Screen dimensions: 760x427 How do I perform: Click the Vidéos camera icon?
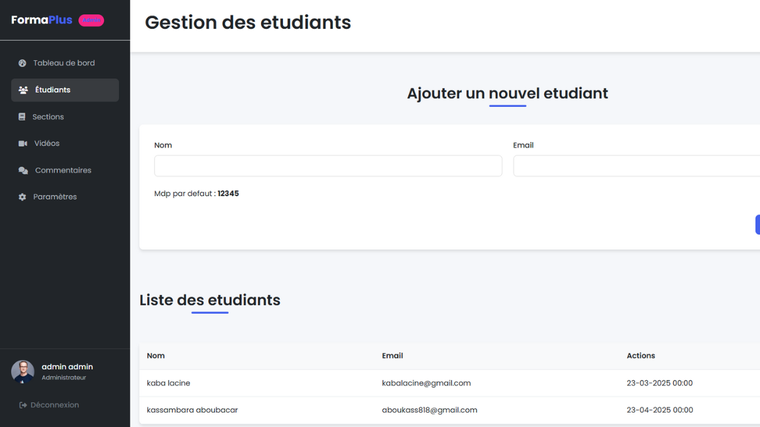pos(23,144)
